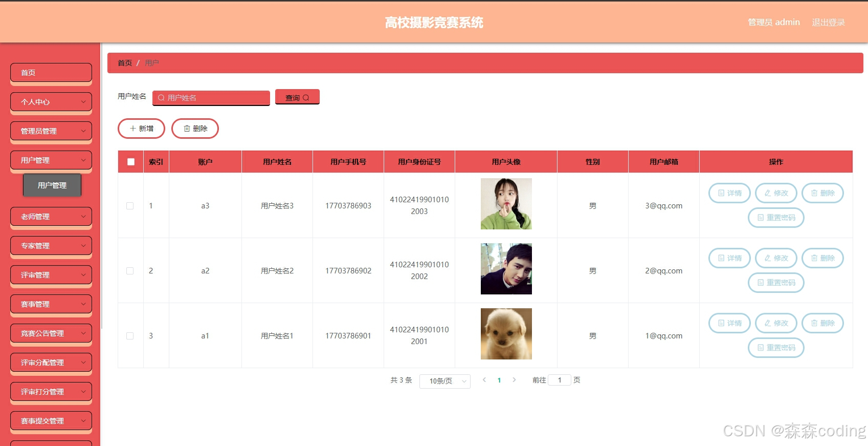Expand the 老师管理 sidebar menu

pyautogui.click(x=51, y=217)
